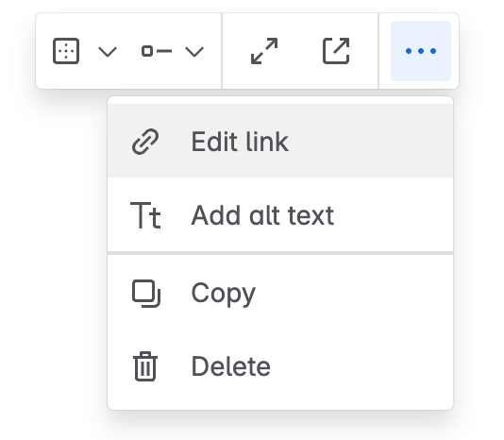
Task: Select the inline appearance icon
Action: pos(157,51)
